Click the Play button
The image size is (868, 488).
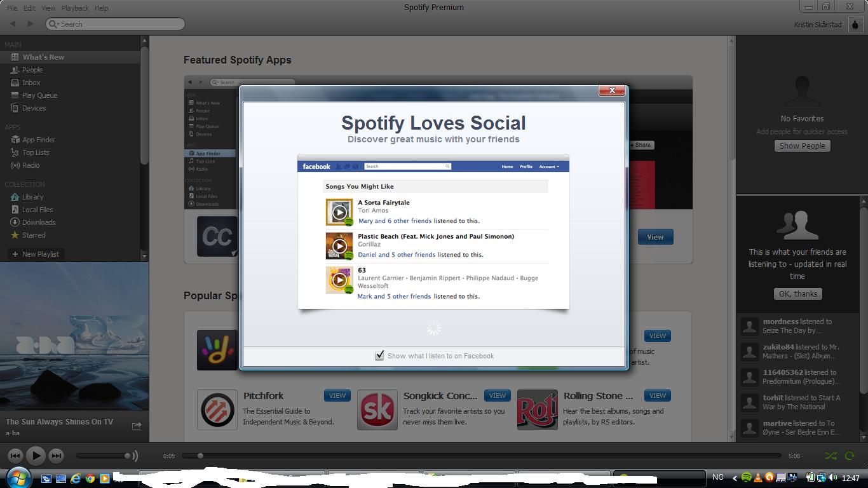[36, 456]
